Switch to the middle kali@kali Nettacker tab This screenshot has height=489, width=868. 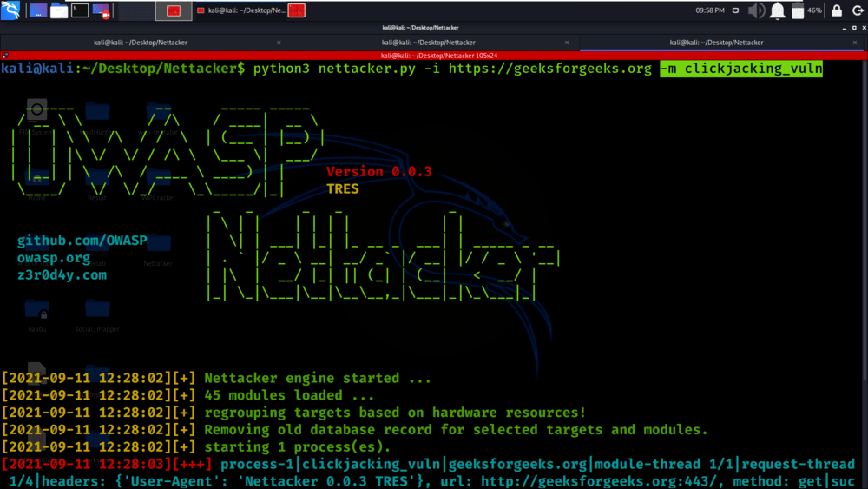coord(428,42)
